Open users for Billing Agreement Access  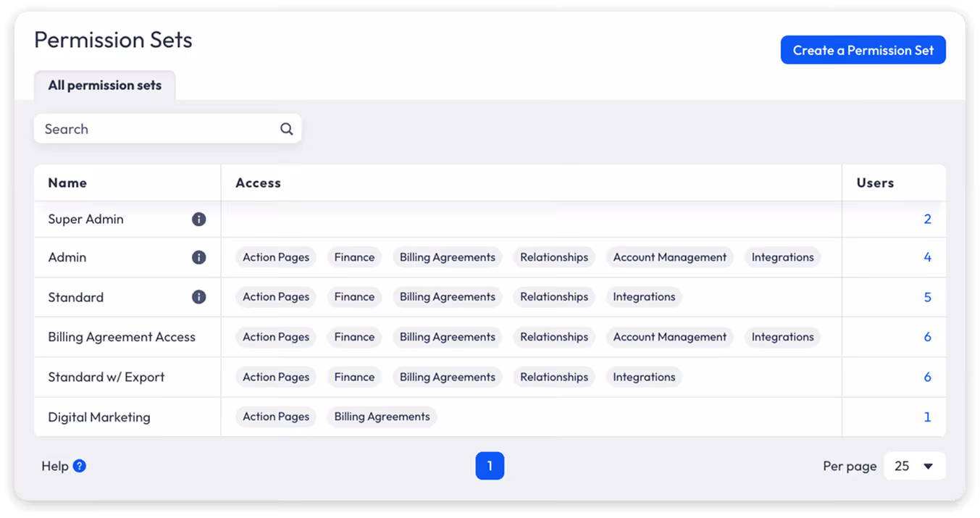tap(927, 337)
